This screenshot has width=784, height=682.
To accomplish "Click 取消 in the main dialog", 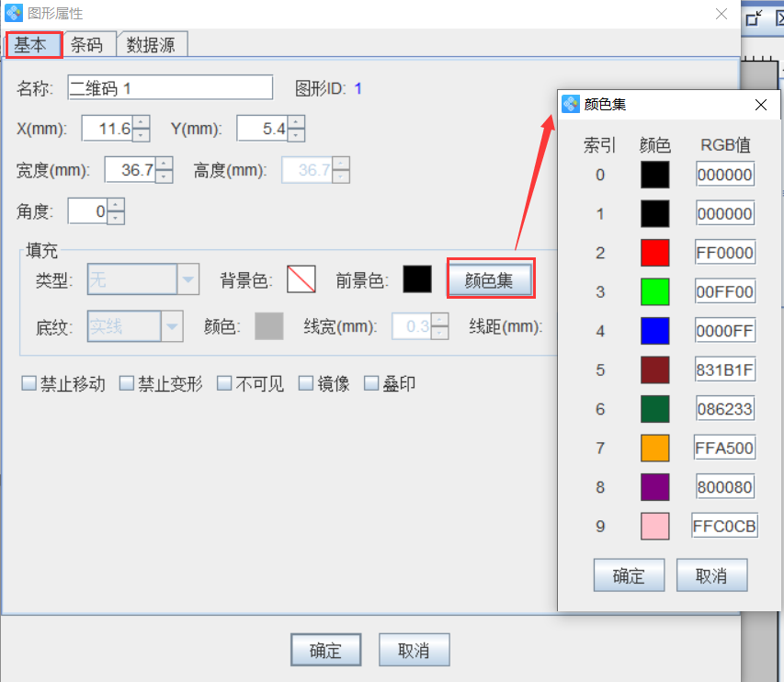I will pyautogui.click(x=414, y=649).
